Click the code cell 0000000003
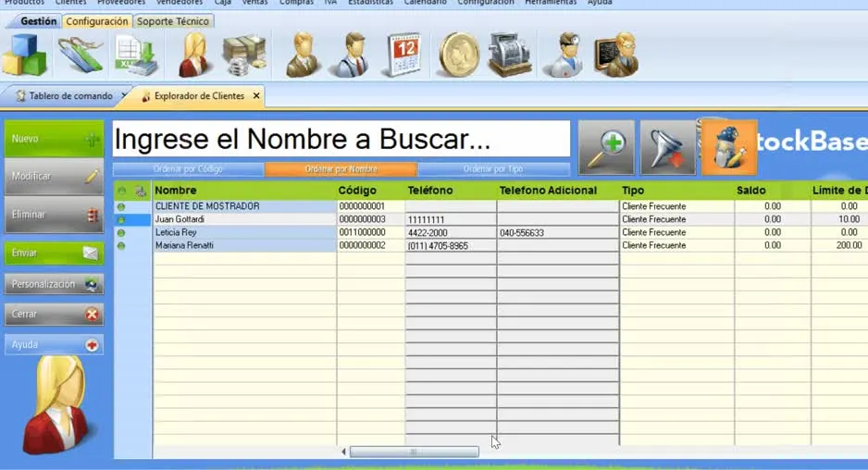 (x=370, y=219)
